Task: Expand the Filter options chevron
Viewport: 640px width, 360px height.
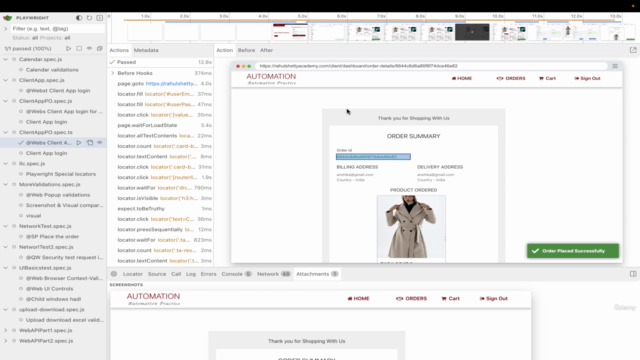Action: 6,29
